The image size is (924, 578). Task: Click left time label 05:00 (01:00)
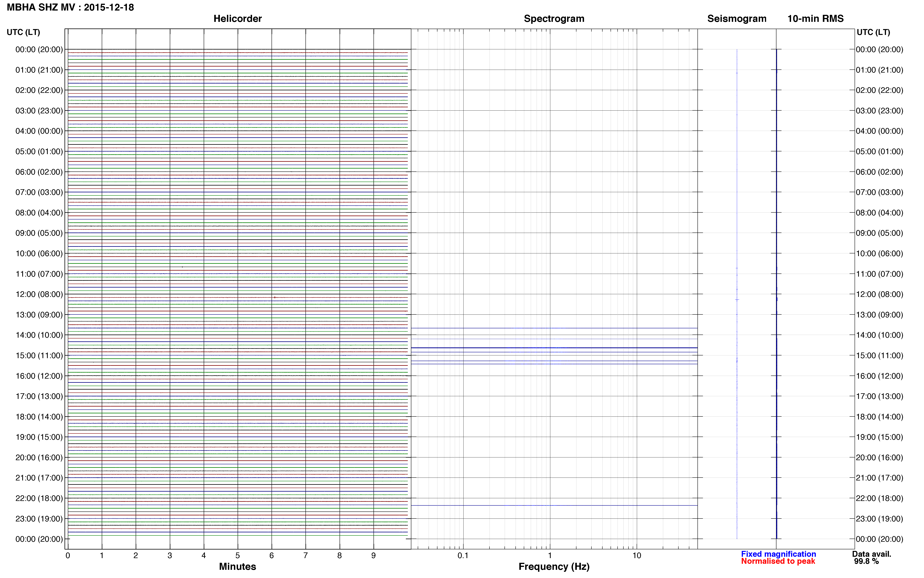[39, 151]
